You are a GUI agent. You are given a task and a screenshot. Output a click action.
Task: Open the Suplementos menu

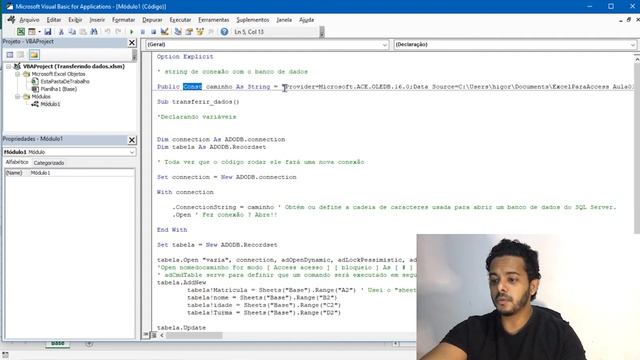(253, 20)
